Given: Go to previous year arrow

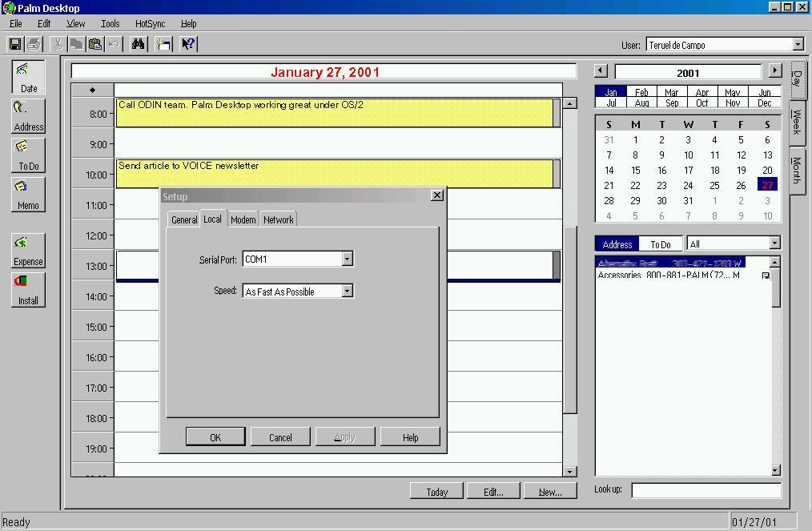Looking at the screenshot, I should click(601, 70).
